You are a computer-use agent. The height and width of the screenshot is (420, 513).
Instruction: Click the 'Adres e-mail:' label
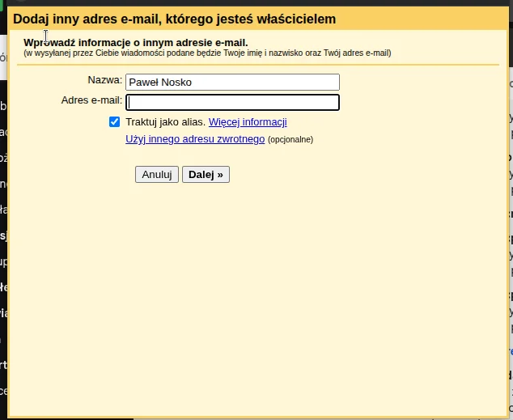click(x=91, y=100)
